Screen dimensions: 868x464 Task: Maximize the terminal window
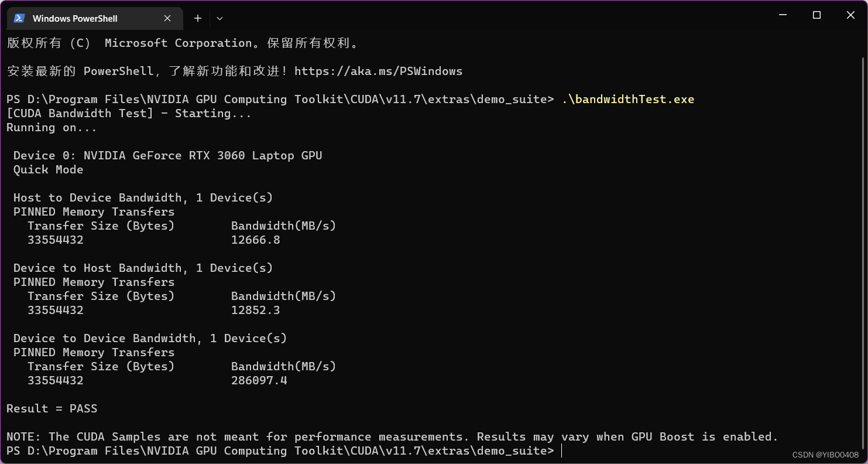[x=816, y=15]
